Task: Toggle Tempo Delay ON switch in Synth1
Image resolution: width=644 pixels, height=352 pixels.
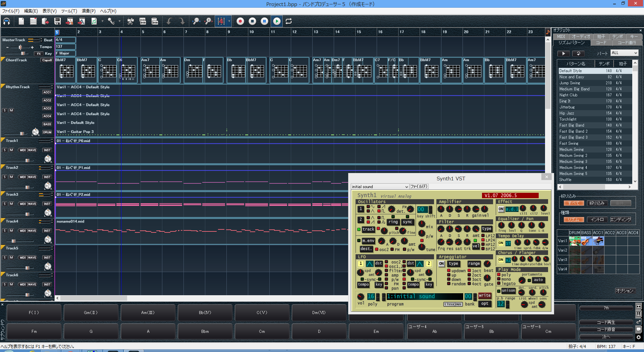Action: (x=501, y=243)
